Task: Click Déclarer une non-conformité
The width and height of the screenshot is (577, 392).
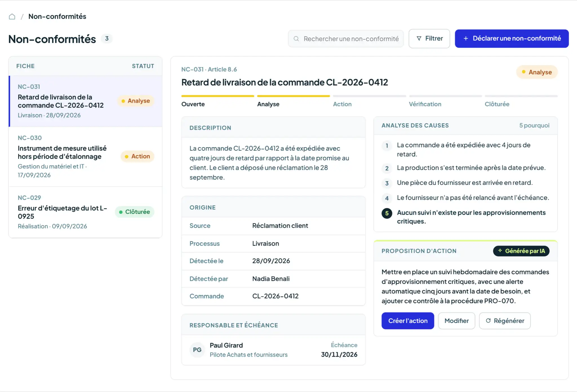Action: click(x=512, y=38)
